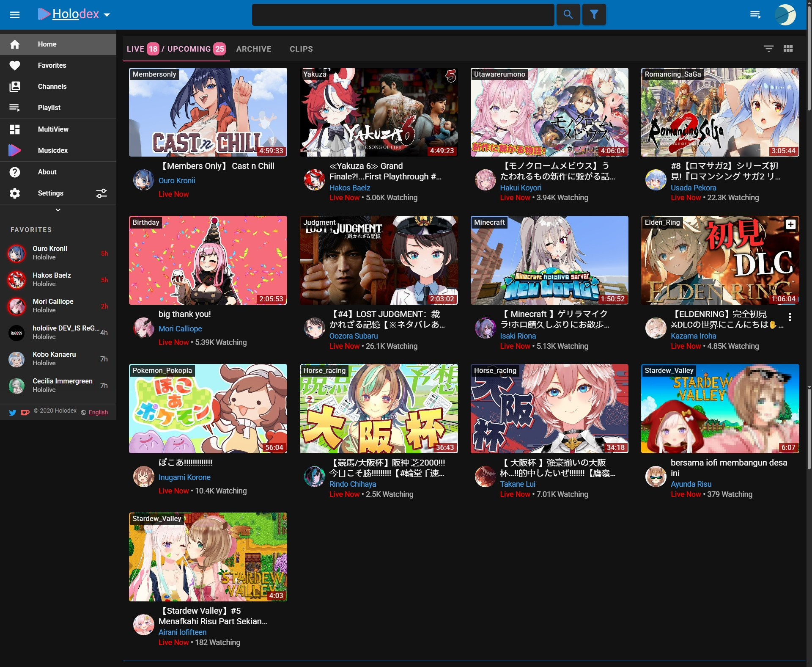Switch to the Clips tab

[x=301, y=49]
